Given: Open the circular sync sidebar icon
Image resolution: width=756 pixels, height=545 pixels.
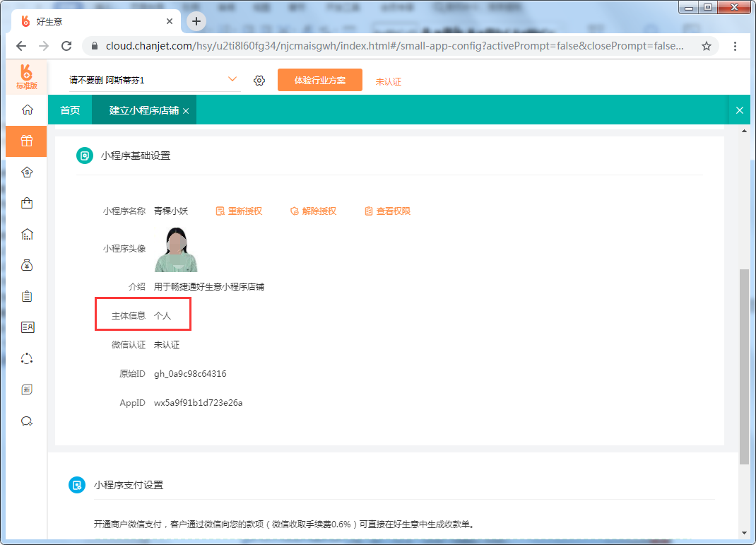Looking at the screenshot, I should 27,358.
